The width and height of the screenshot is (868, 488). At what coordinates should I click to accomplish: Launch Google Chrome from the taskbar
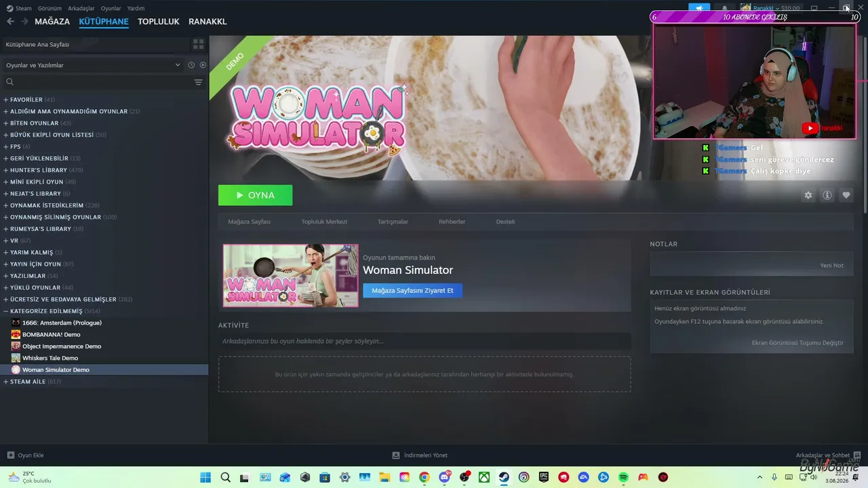[424, 477]
